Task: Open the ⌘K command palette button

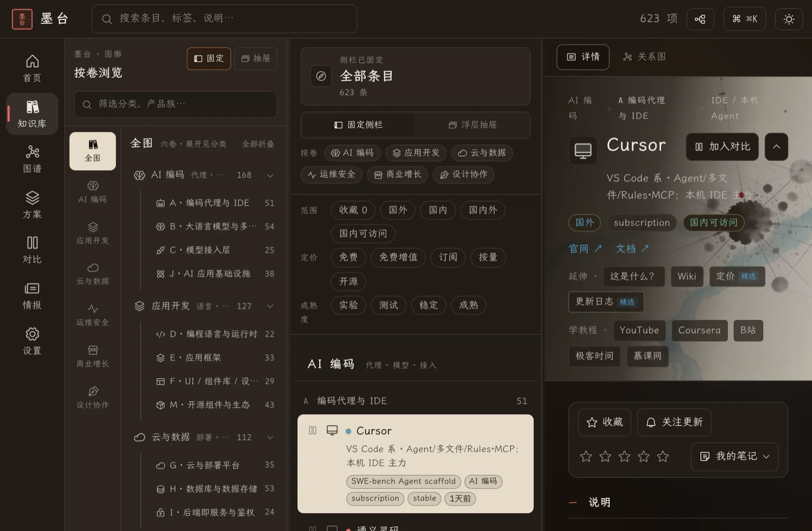Action: click(745, 19)
